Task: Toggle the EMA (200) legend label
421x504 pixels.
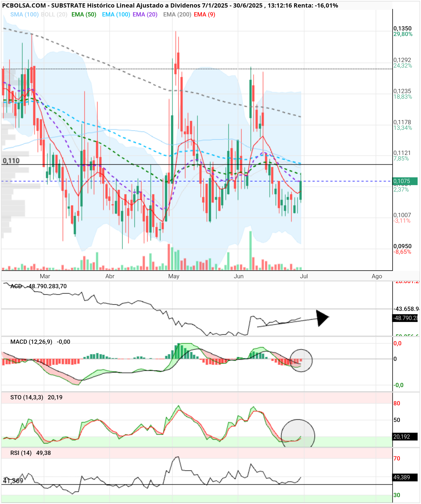Action: [x=177, y=15]
